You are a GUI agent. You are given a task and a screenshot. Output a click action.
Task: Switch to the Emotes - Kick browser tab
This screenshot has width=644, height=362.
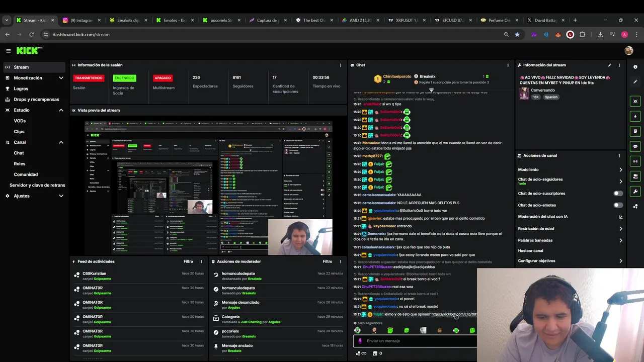point(175,20)
